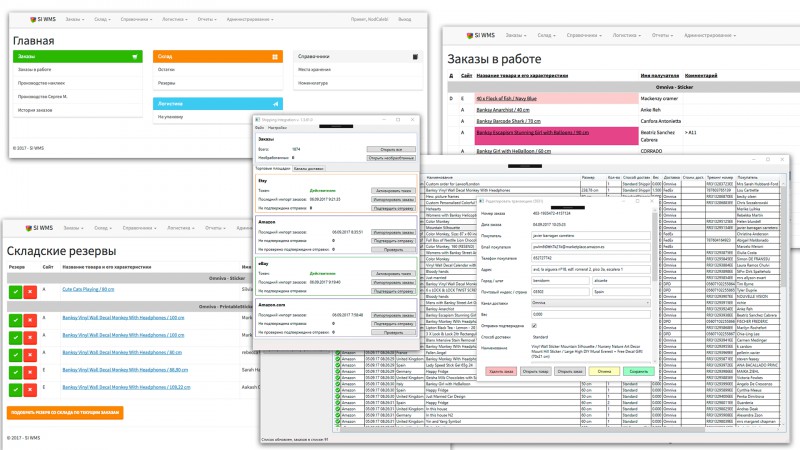Click the book icon in Справочники header

click(415, 57)
